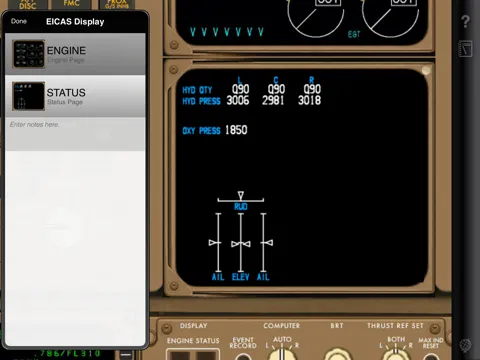This screenshot has width=480, height=360.
Task: Click the rudder position pointer triangle
Action: 241,195
